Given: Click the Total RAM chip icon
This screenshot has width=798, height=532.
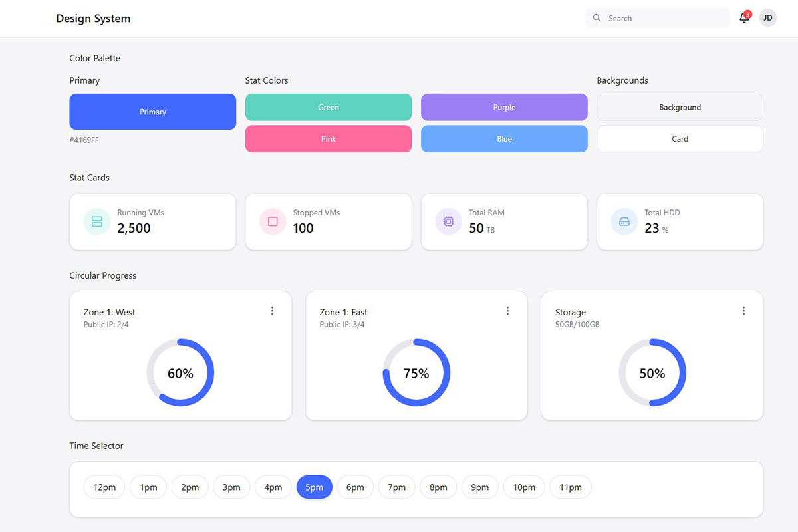Looking at the screenshot, I should click(x=448, y=221).
